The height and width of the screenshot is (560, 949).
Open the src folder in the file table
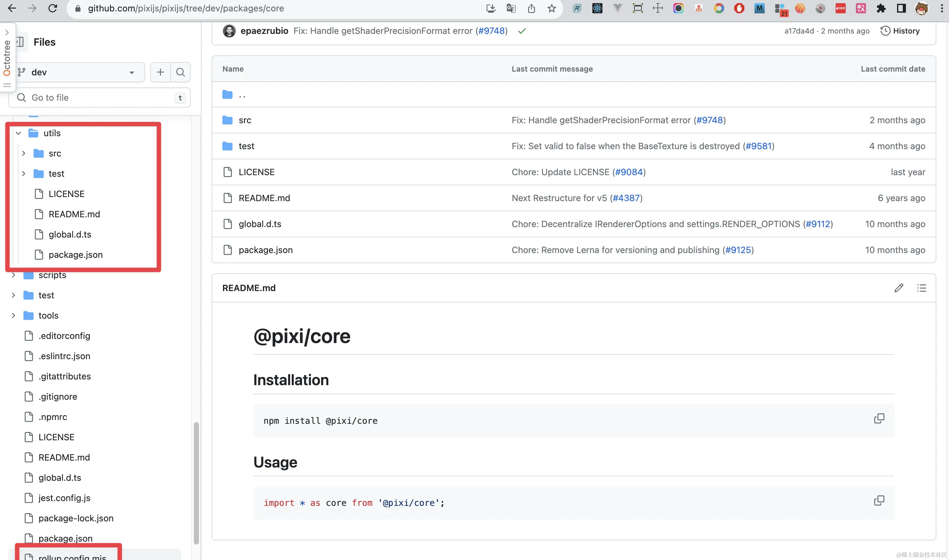pos(245,120)
